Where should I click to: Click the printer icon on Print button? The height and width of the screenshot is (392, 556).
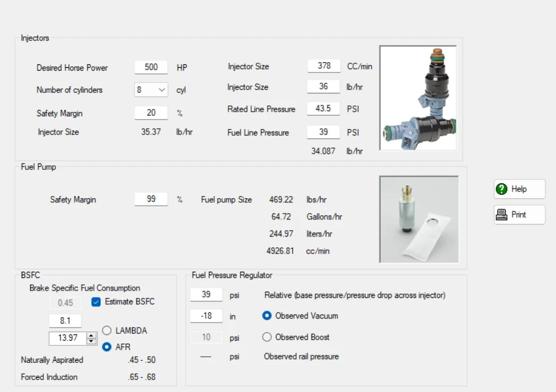501,215
